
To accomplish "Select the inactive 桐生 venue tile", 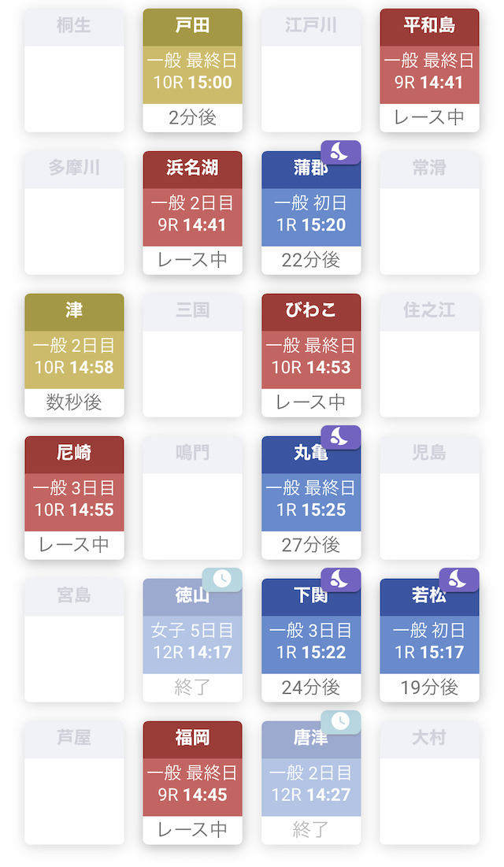I will [74, 70].
